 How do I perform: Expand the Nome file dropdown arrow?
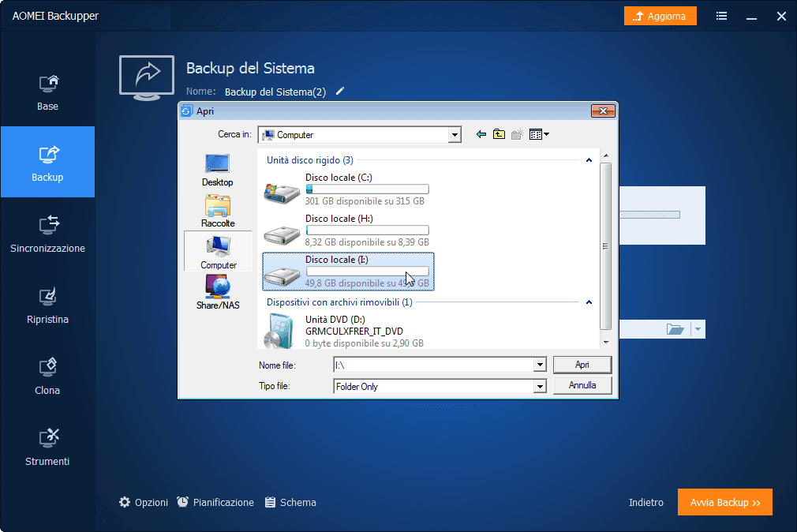540,365
